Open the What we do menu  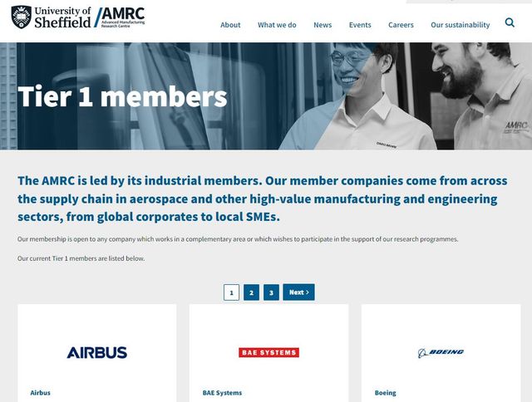(x=277, y=25)
